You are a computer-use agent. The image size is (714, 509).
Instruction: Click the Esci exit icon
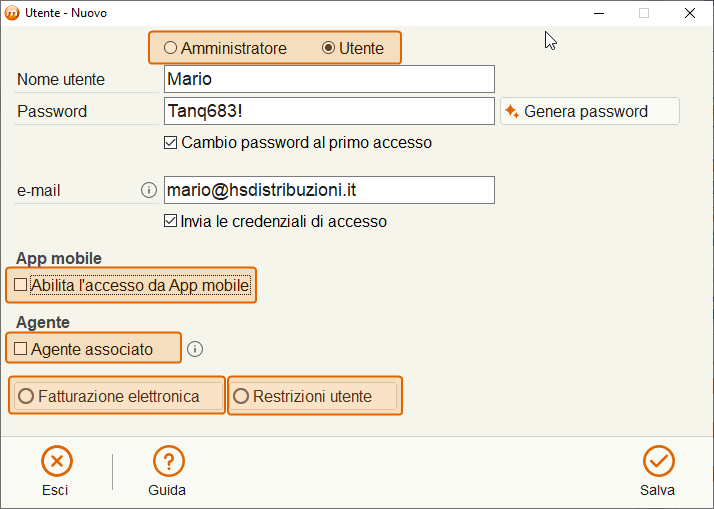(57, 461)
